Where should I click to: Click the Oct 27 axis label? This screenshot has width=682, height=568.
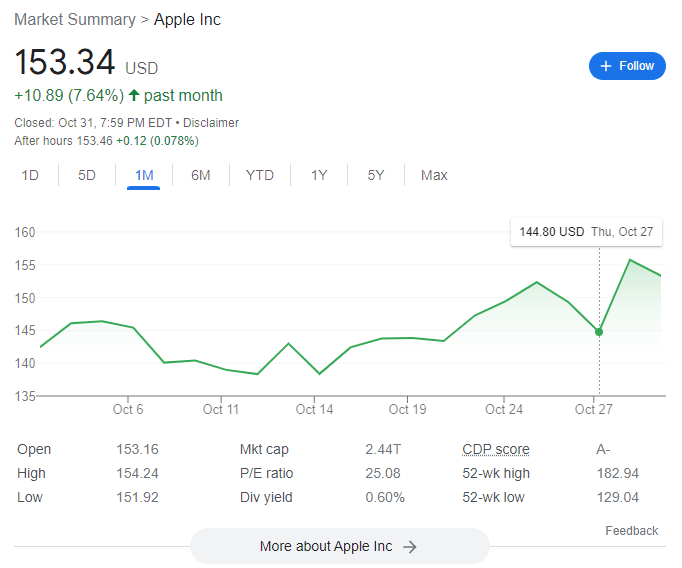pyautogui.click(x=594, y=409)
